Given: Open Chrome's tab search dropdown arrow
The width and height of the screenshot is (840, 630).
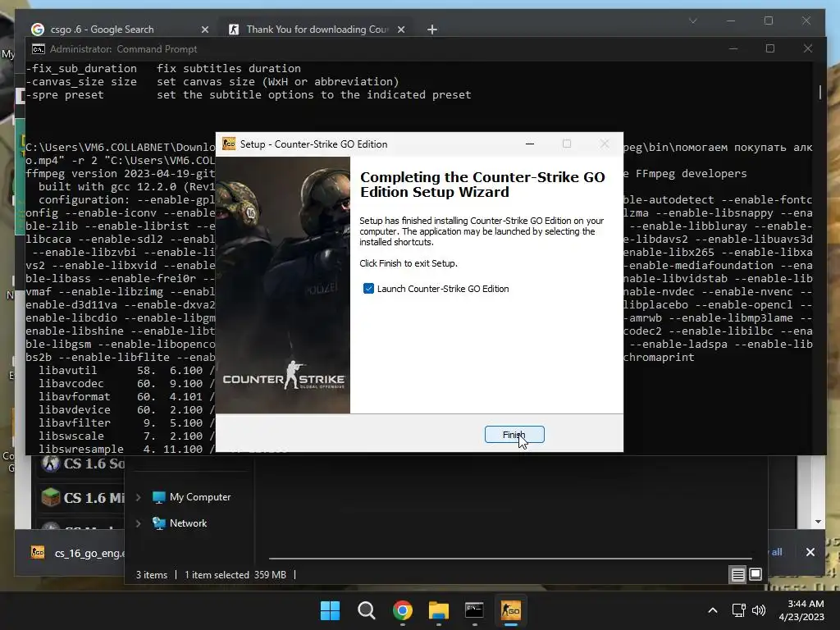Looking at the screenshot, I should coord(692,21).
